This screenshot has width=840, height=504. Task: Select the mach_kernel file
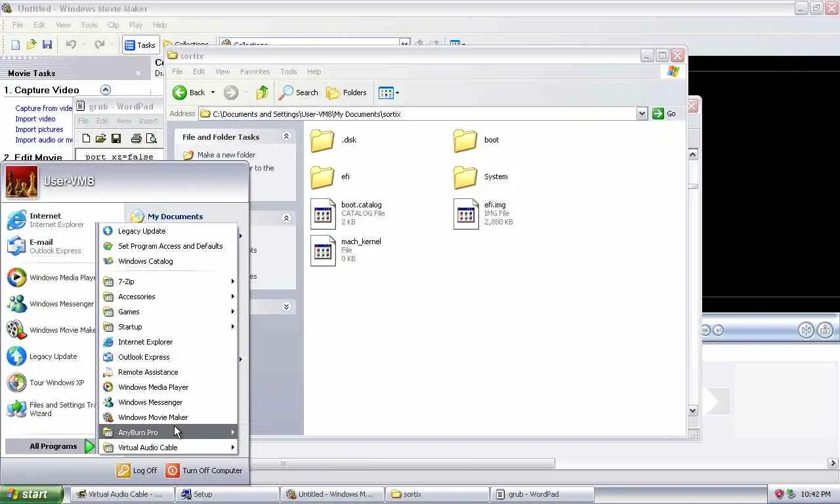[346, 250]
